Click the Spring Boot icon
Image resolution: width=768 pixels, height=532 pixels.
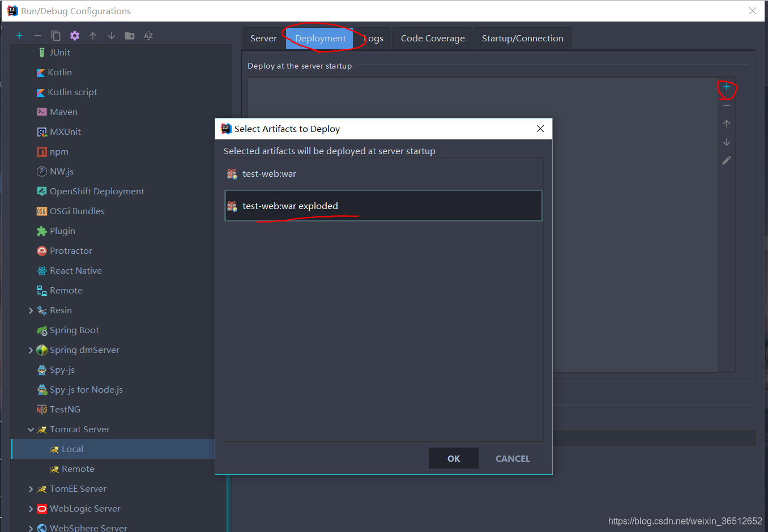[42, 330]
